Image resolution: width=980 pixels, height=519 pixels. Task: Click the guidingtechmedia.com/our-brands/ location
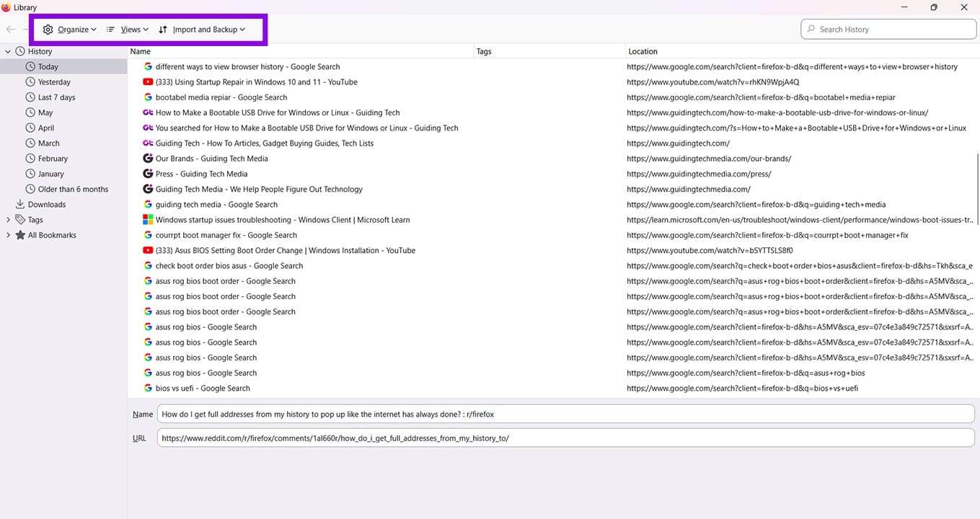[709, 159]
